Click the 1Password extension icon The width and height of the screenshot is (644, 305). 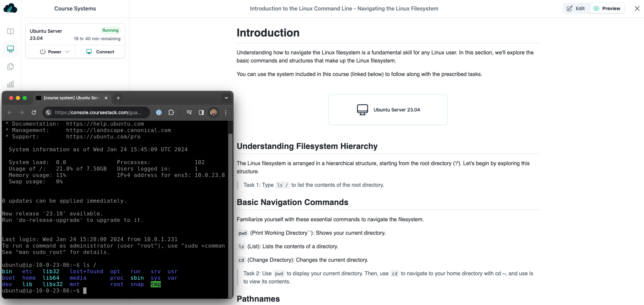click(x=158, y=112)
